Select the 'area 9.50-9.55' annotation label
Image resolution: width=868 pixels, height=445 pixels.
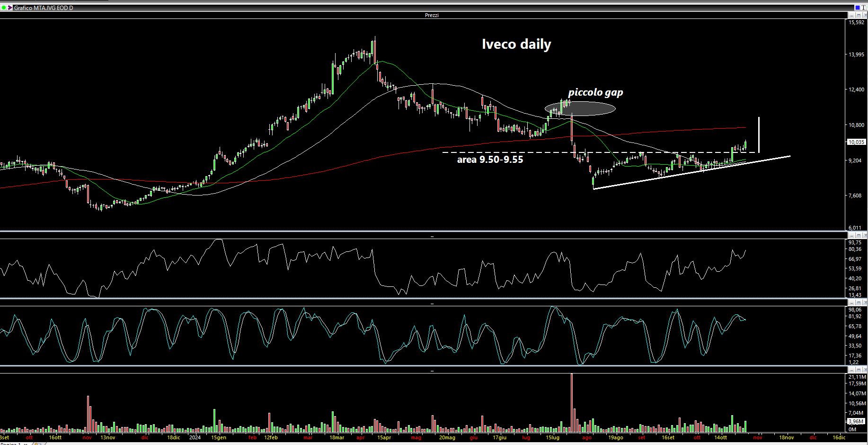pyautogui.click(x=490, y=160)
